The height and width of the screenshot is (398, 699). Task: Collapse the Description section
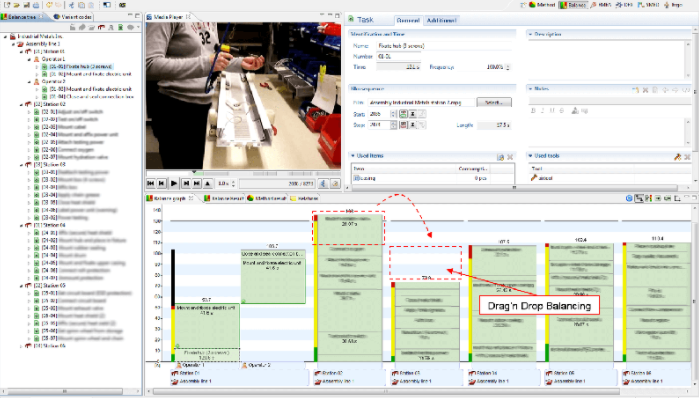click(x=530, y=34)
